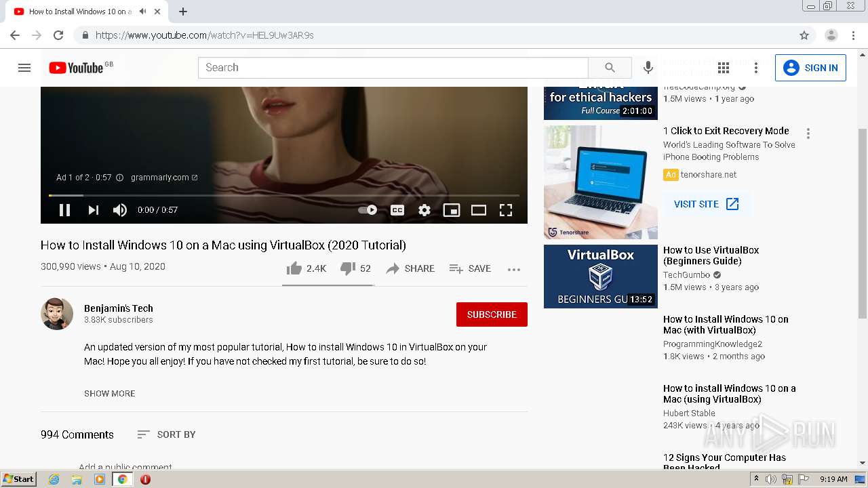Viewport: 868px width, 488px height.
Task: Open grammarly.com ad link in player
Action: click(x=164, y=178)
